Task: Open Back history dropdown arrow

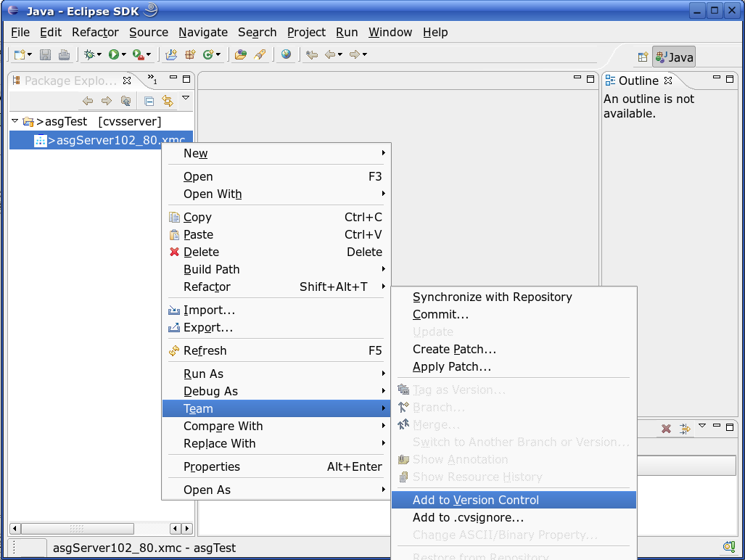Action: point(340,54)
